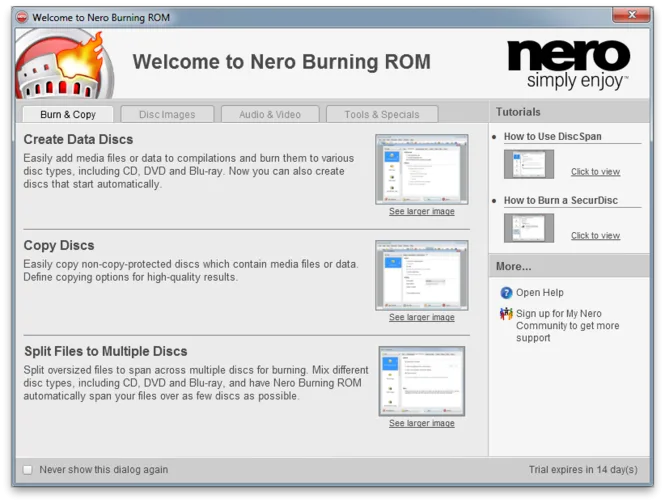The width and height of the screenshot is (665, 503).
Task: Click the Nero title bar app icon
Action: (22, 17)
